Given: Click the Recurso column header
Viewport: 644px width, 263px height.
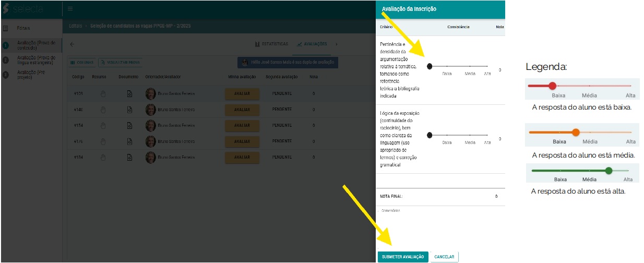Looking at the screenshot, I should tap(99, 77).
